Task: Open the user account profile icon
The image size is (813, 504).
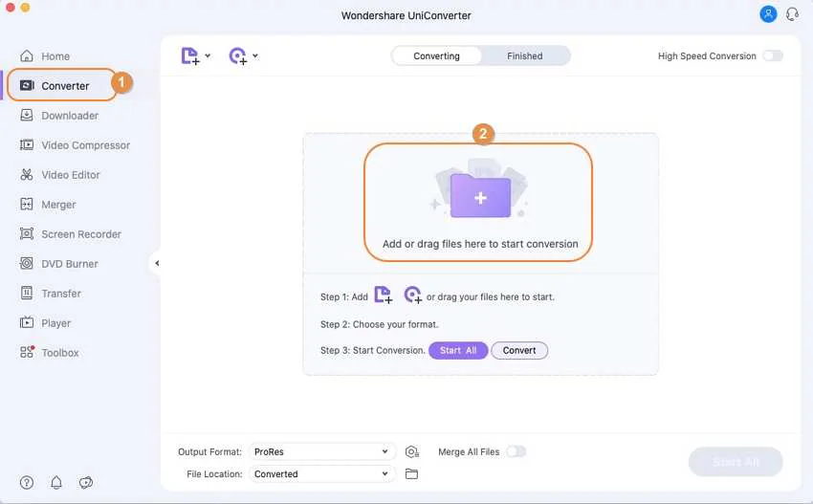Action: click(x=768, y=14)
